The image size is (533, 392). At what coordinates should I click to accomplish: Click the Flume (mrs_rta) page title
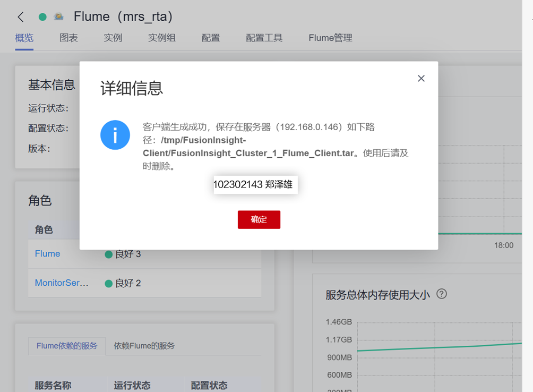123,16
